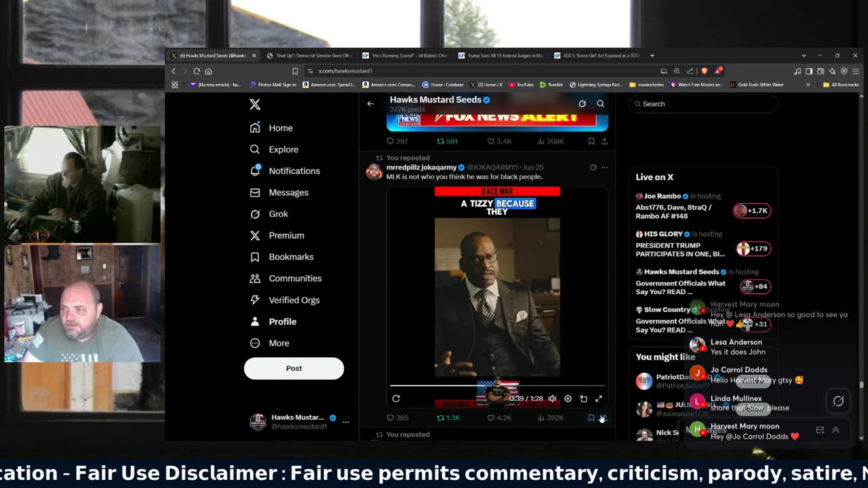This screenshot has width=868, height=488.
Task: Open Bookmarks from the sidebar
Action: point(281,257)
